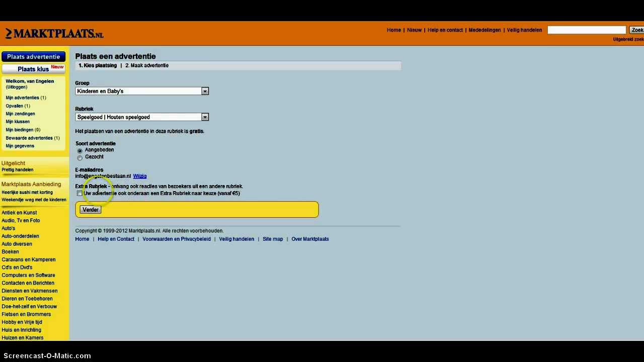This screenshot has width=644, height=362.
Task: Open the Rubriek dropdown
Action: 142,117
